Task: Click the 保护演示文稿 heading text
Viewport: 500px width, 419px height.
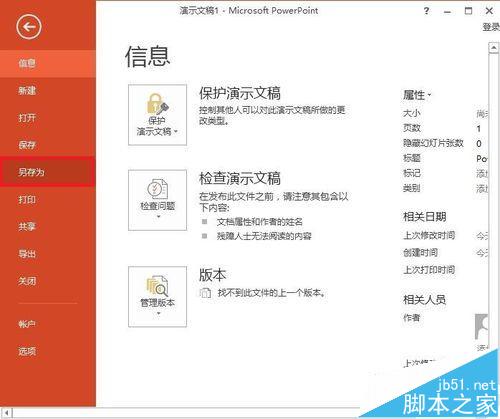Action: pos(240,94)
